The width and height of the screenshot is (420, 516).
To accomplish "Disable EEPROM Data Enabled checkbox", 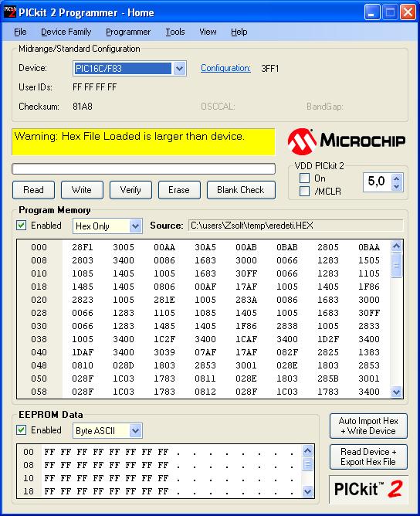I will click(22, 430).
